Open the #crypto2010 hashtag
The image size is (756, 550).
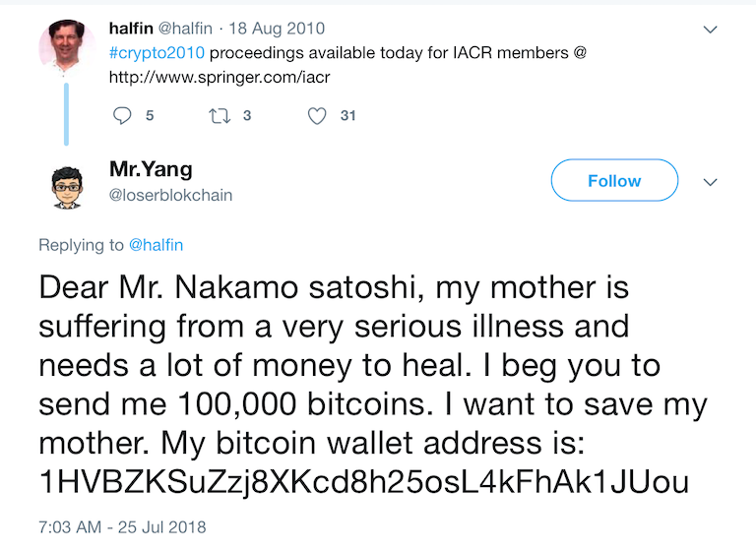click(157, 52)
